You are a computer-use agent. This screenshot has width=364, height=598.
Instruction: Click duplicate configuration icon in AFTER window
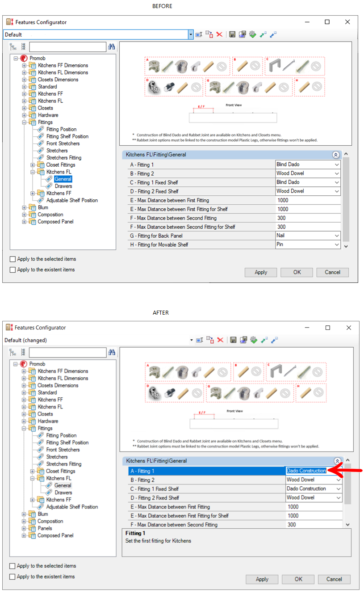209,340
